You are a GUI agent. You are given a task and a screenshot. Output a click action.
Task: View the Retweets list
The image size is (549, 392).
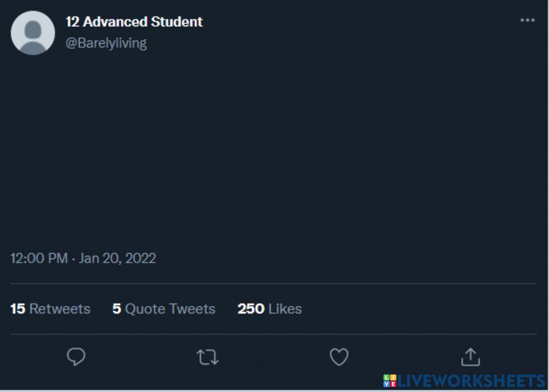coord(59,309)
